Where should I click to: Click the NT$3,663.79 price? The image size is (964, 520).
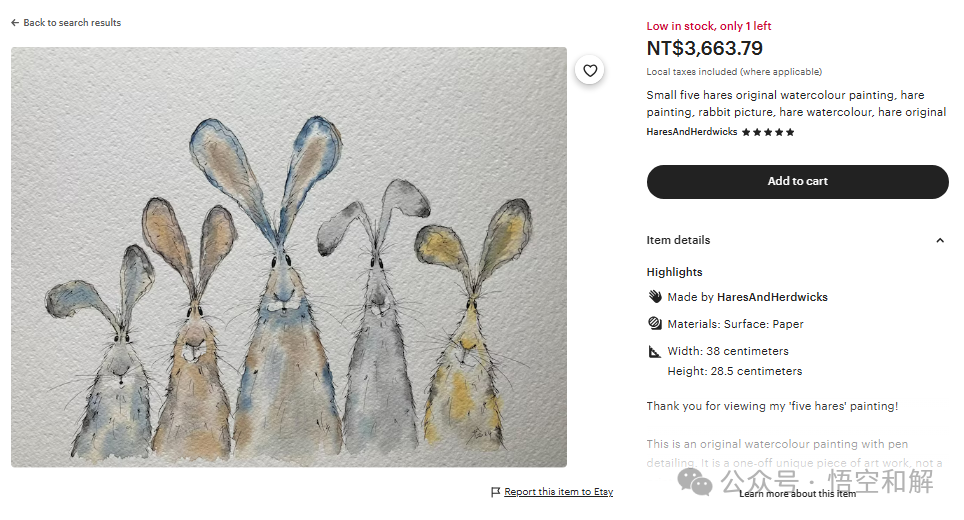[704, 48]
